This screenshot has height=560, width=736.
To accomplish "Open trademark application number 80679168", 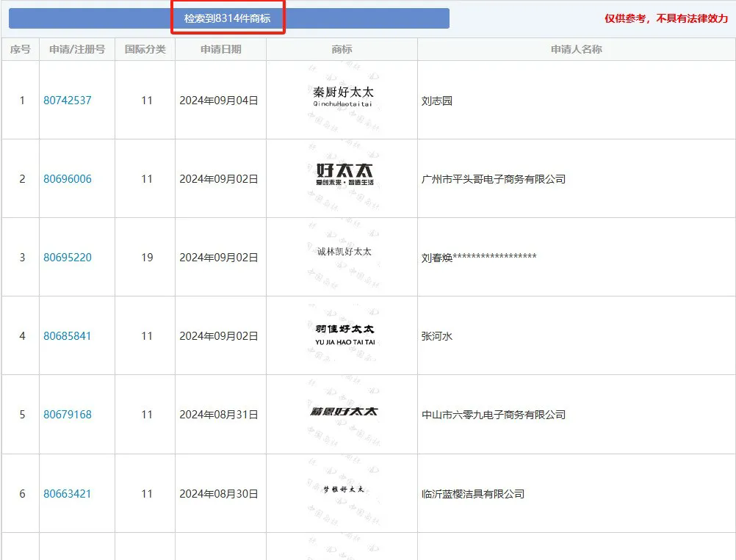I will [x=67, y=415].
